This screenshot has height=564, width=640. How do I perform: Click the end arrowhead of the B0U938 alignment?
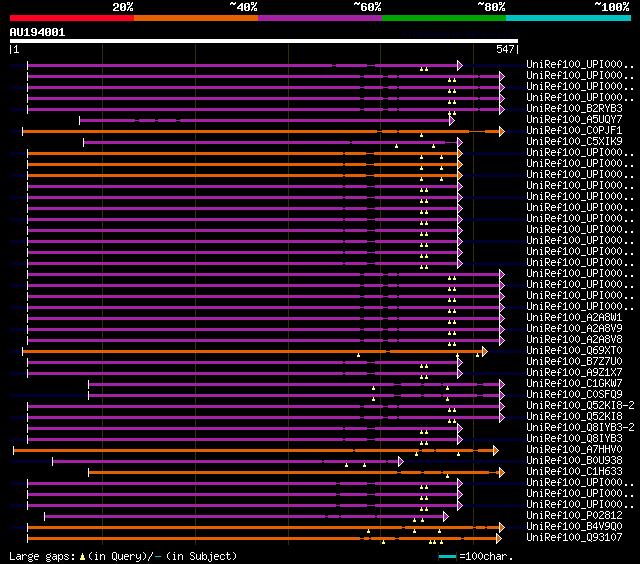(401, 462)
